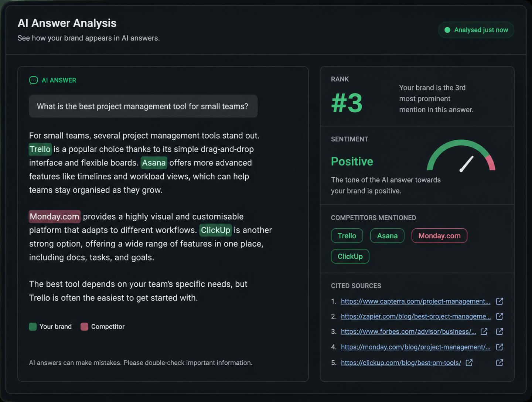The height and width of the screenshot is (402, 532).
Task: Click the Asana chip under Competitors Mentioned
Action: click(387, 236)
